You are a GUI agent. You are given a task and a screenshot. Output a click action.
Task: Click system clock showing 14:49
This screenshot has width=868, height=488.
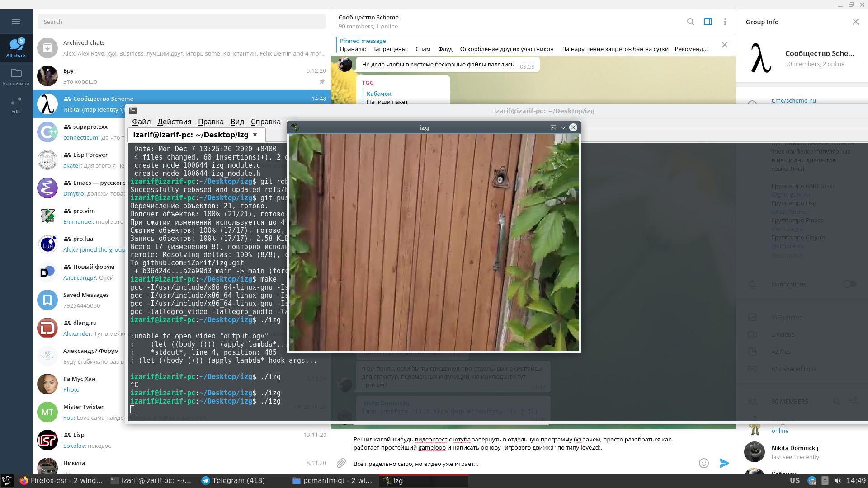pyautogui.click(x=856, y=480)
